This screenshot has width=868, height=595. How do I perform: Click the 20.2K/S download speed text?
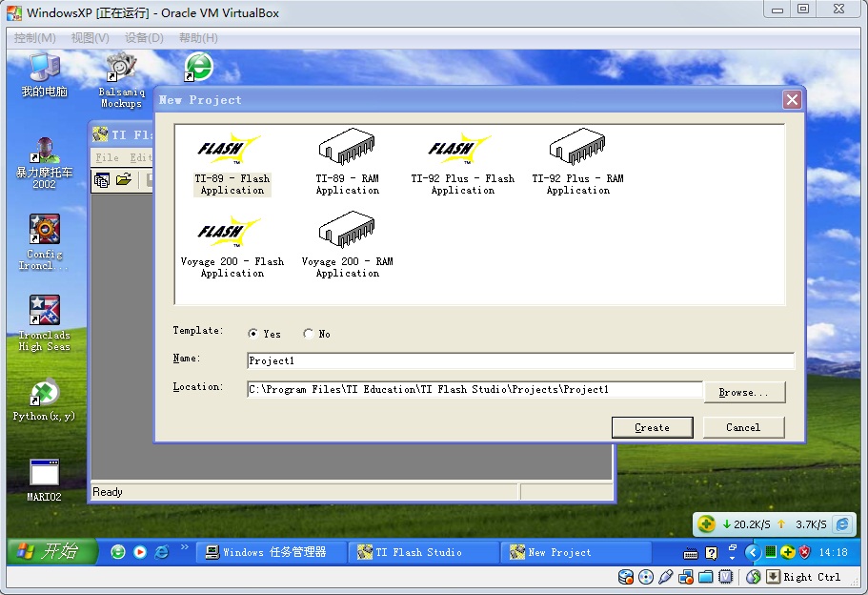click(752, 524)
